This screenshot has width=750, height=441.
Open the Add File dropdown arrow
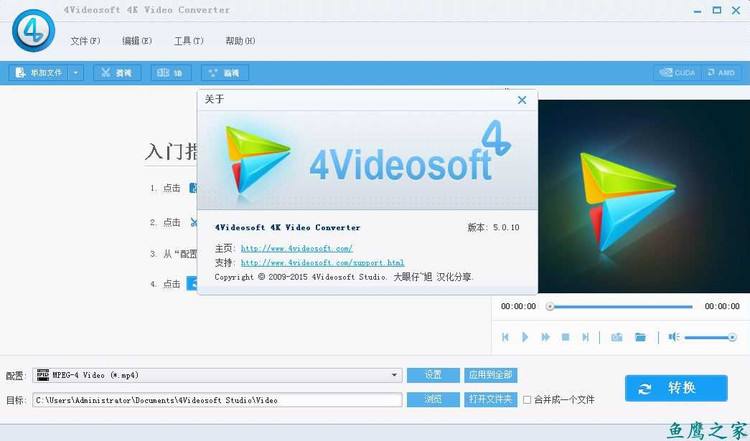pyautogui.click(x=76, y=73)
